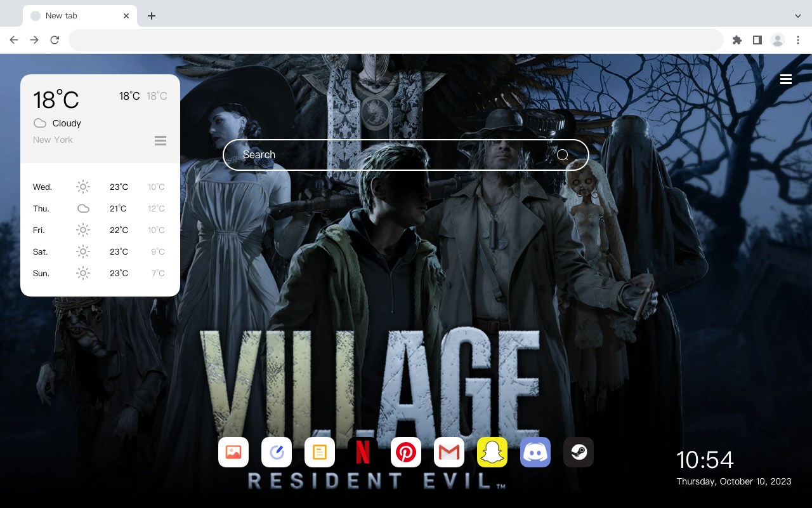The image size is (812, 508).
Task: Click the cloudy weather icon
Action: 40,123
